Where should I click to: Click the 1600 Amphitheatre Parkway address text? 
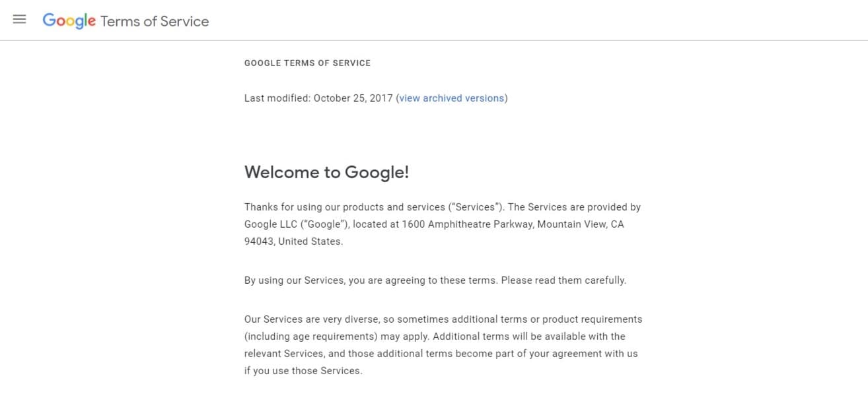pyautogui.click(x=467, y=224)
